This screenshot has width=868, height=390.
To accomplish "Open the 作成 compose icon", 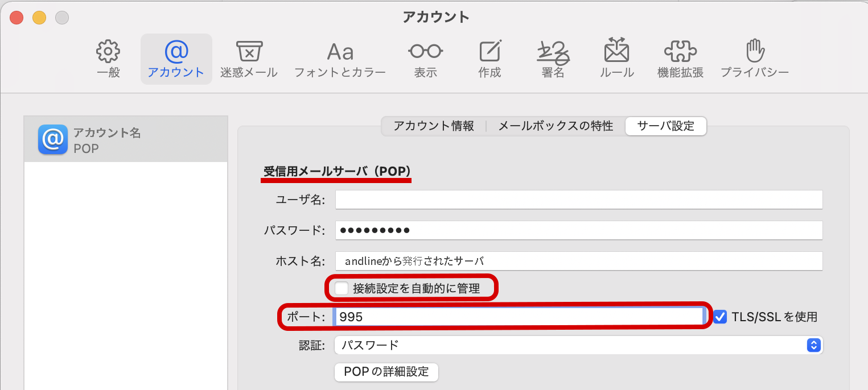I will point(489,52).
